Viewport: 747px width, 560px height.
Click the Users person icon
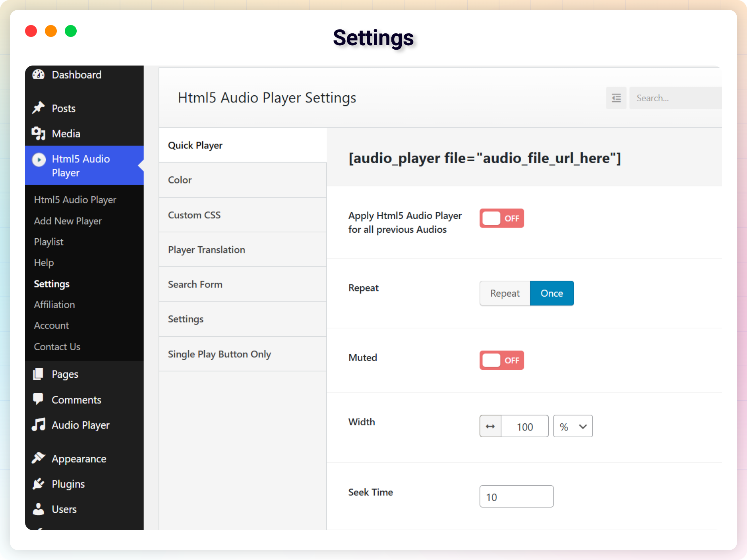click(x=39, y=509)
